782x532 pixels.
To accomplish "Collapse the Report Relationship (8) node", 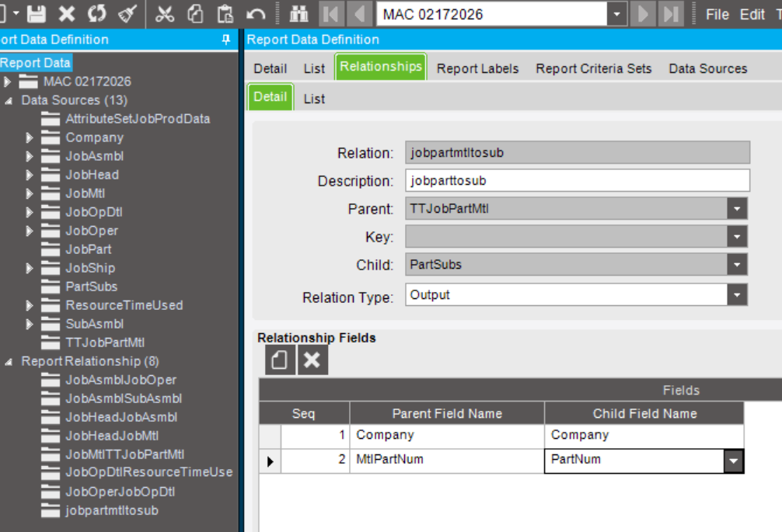I will coord(9,362).
